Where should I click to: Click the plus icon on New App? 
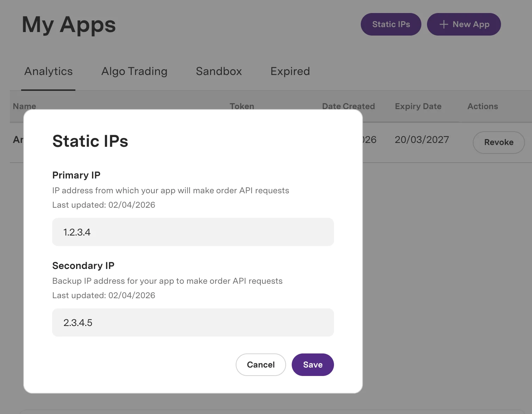[x=443, y=24]
